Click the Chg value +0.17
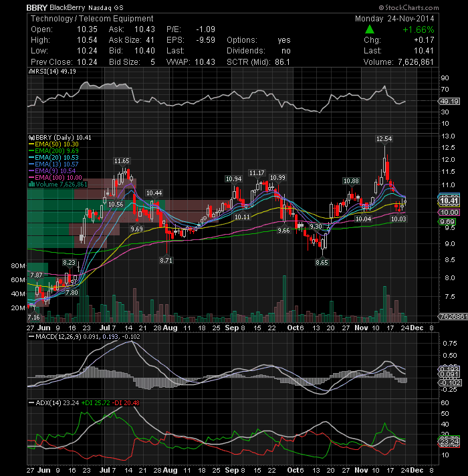 424,40
